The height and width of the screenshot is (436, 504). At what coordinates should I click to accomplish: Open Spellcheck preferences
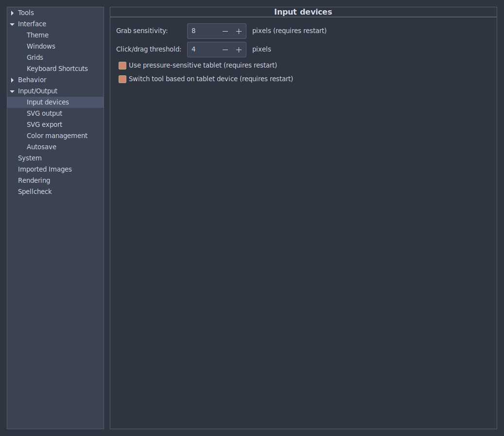point(35,192)
